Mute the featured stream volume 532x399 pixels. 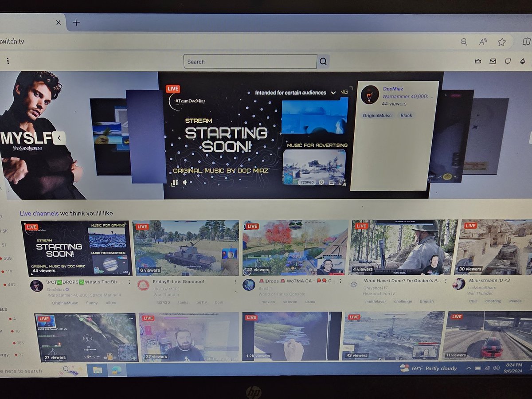click(185, 182)
